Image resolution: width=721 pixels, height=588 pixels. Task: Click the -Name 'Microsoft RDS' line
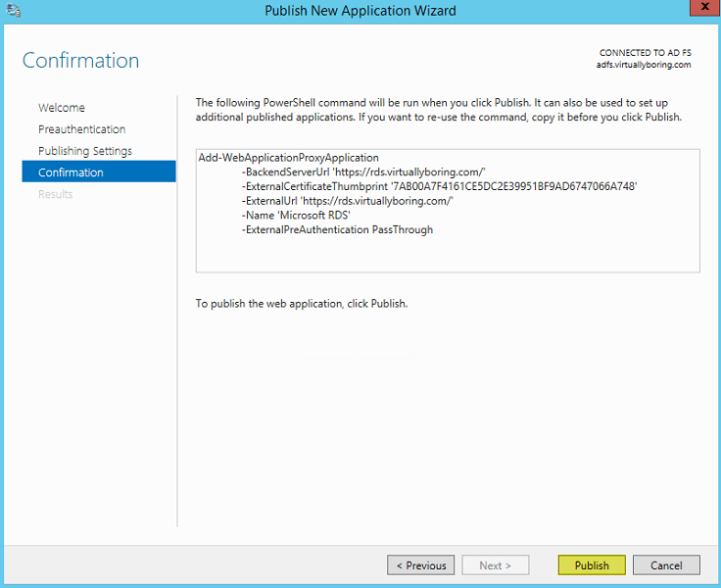pos(296,216)
